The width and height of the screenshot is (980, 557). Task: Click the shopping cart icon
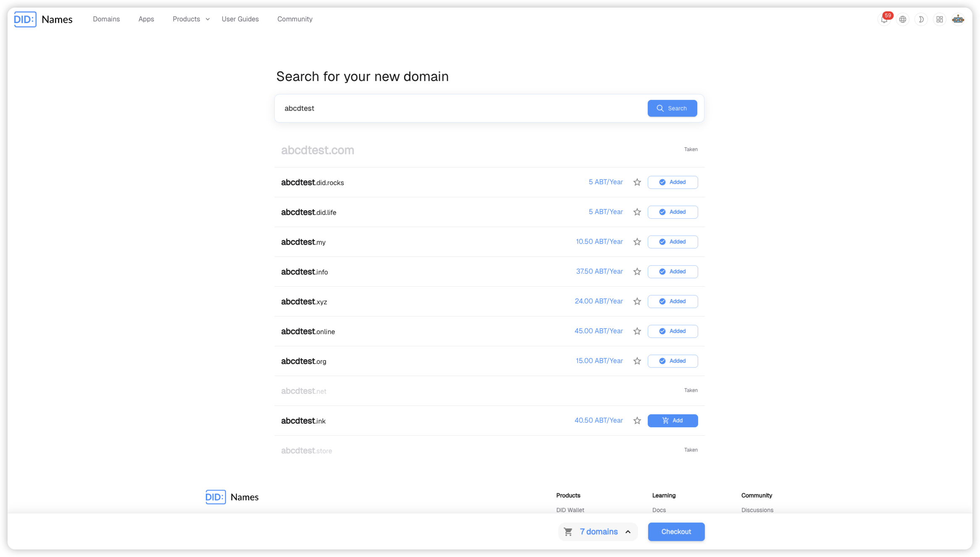tap(568, 532)
